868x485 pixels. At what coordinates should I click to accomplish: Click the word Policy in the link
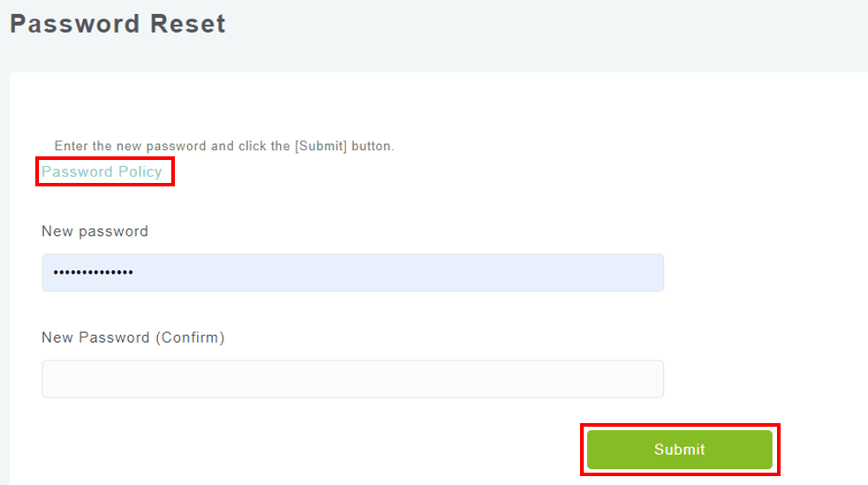pos(140,171)
